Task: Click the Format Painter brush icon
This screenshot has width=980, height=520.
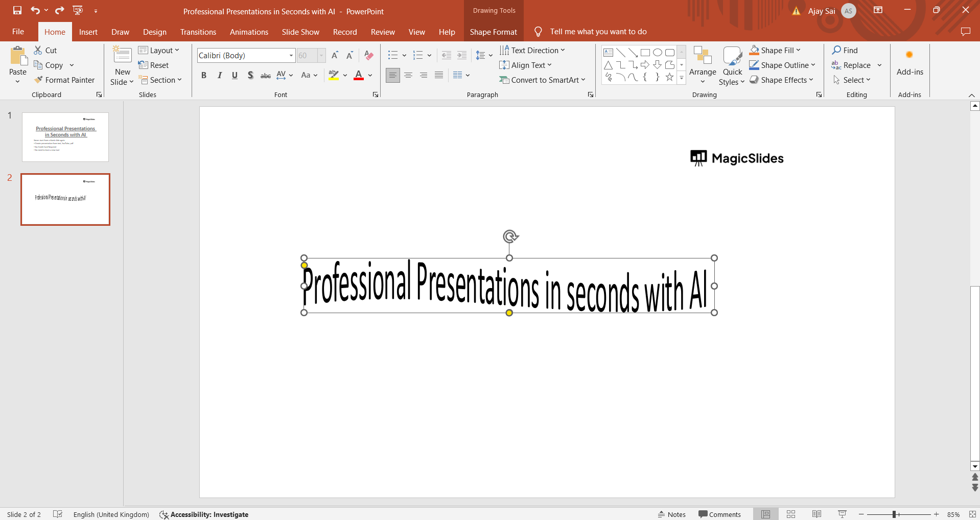Action: 38,80
